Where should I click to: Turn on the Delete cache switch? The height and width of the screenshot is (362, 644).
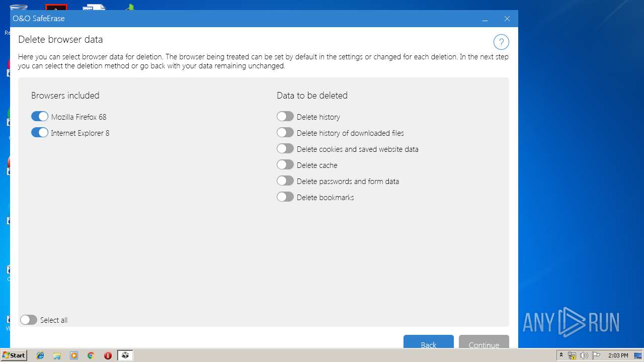coord(285,165)
